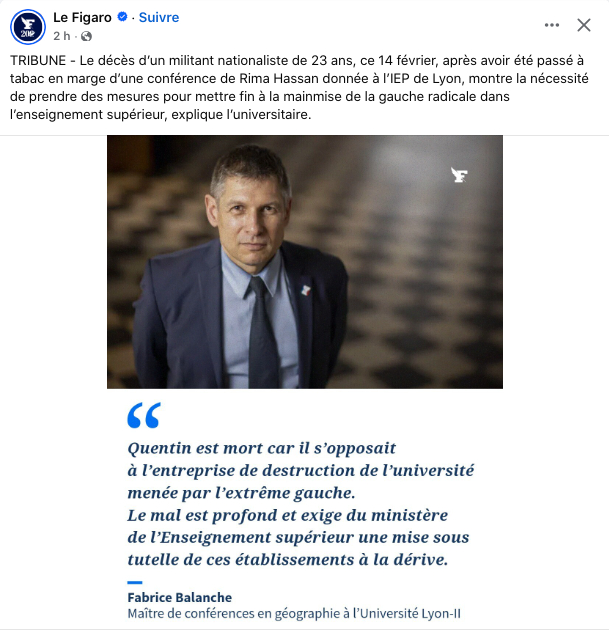This screenshot has width=609, height=631.
Task: Click the word TRIBUNE in the caption
Action: (x=38, y=60)
